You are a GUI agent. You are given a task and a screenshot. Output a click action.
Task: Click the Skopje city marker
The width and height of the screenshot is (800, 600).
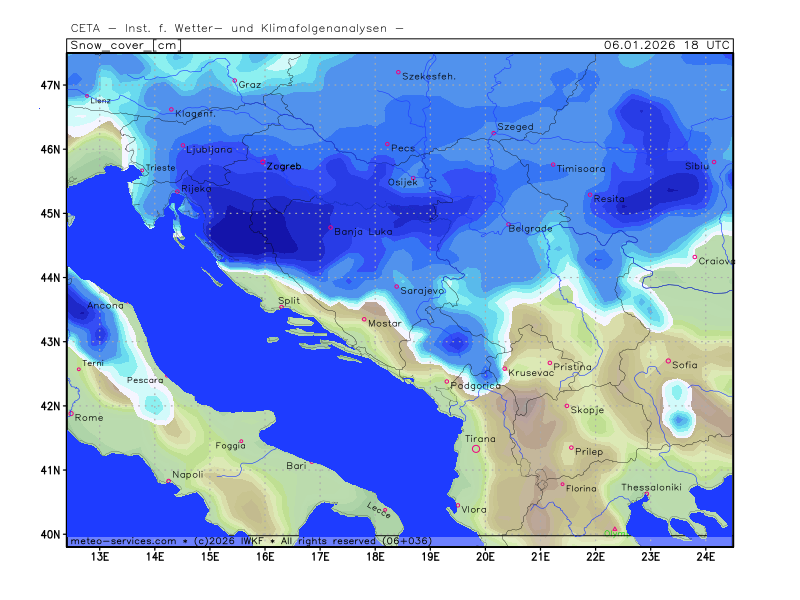click(567, 406)
